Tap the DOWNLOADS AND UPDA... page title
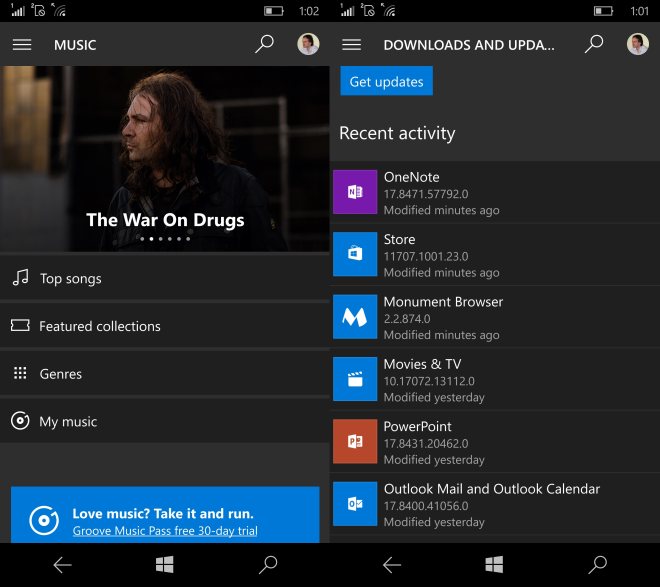Viewport: 660px width, 587px height. (x=469, y=45)
